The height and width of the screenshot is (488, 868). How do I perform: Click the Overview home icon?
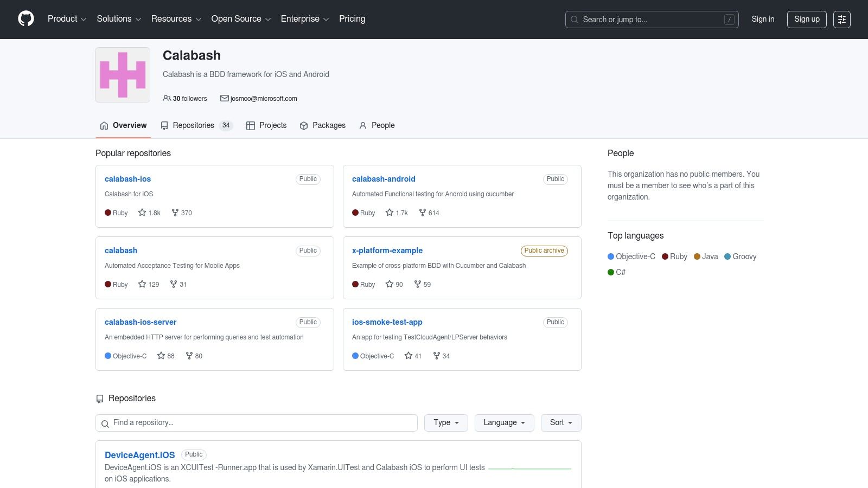click(x=104, y=126)
